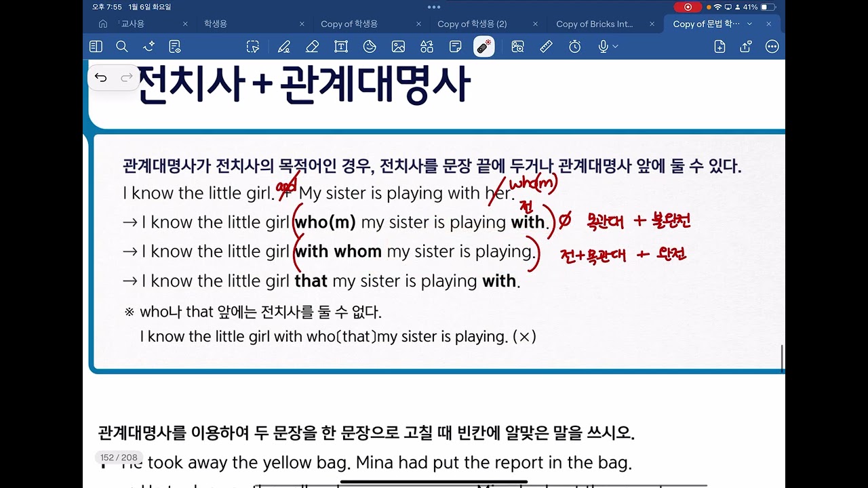This screenshot has height=488, width=868.
Task: Close the Copy of 학생용 tab
Action: tap(418, 24)
